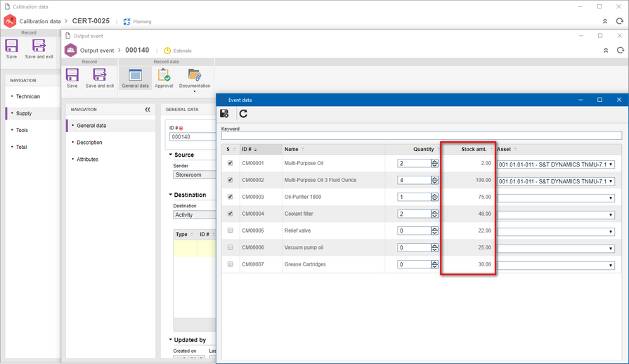Select Total in Calibration data navigation
This screenshot has height=364, width=629.
tap(22, 147)
